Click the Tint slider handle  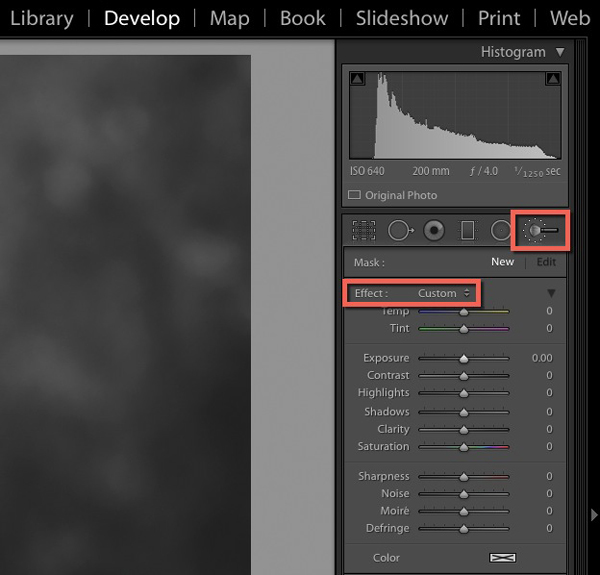pyautogui.click(x=464, y=329)
